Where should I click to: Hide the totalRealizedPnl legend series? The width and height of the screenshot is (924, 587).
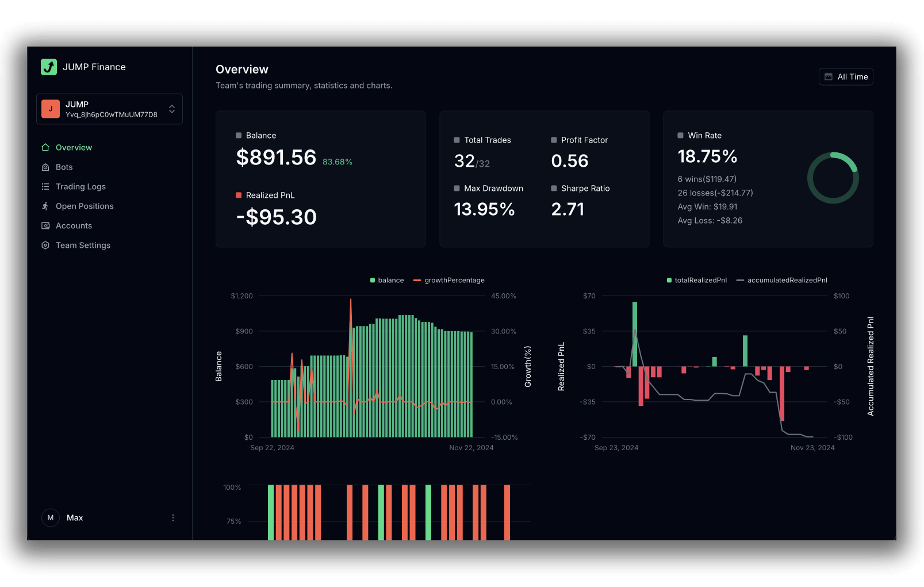coord(696,281)
